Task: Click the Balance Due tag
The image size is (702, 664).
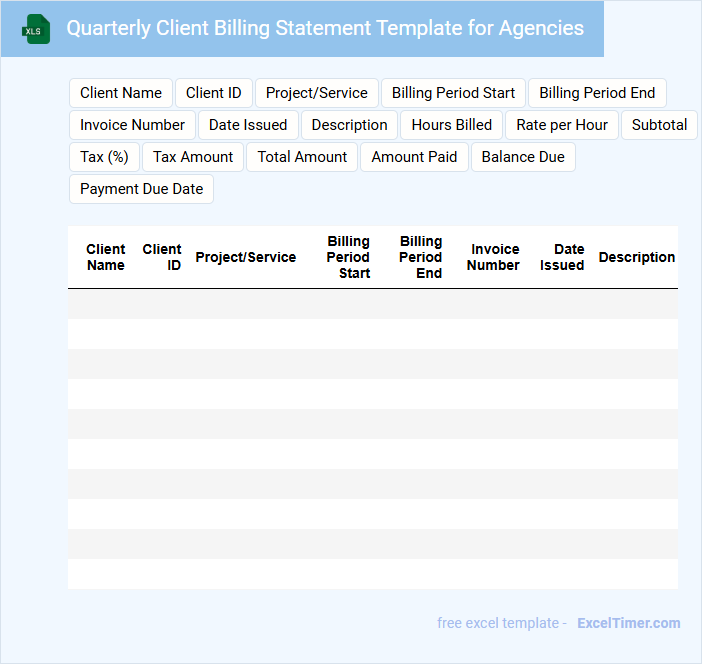Action: (x=523, y=157)
